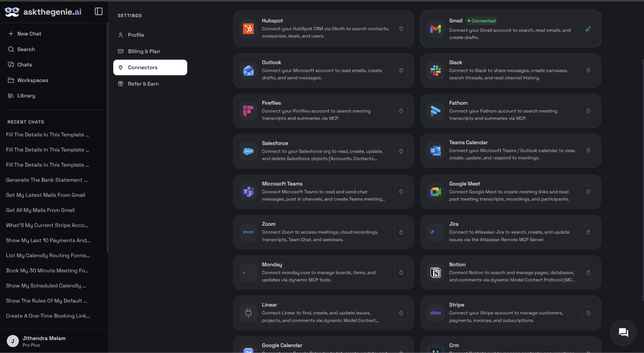Click the "Linear" connector title

click(270, 305)
